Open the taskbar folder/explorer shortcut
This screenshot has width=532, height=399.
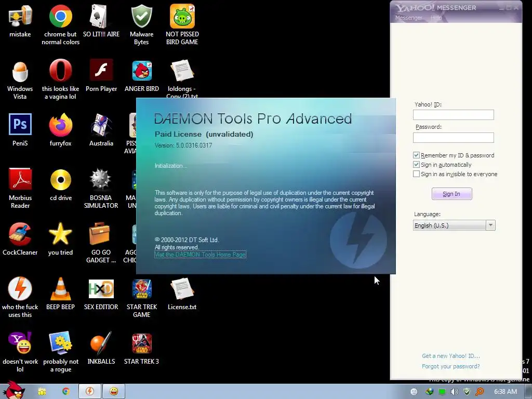[42, 392]
